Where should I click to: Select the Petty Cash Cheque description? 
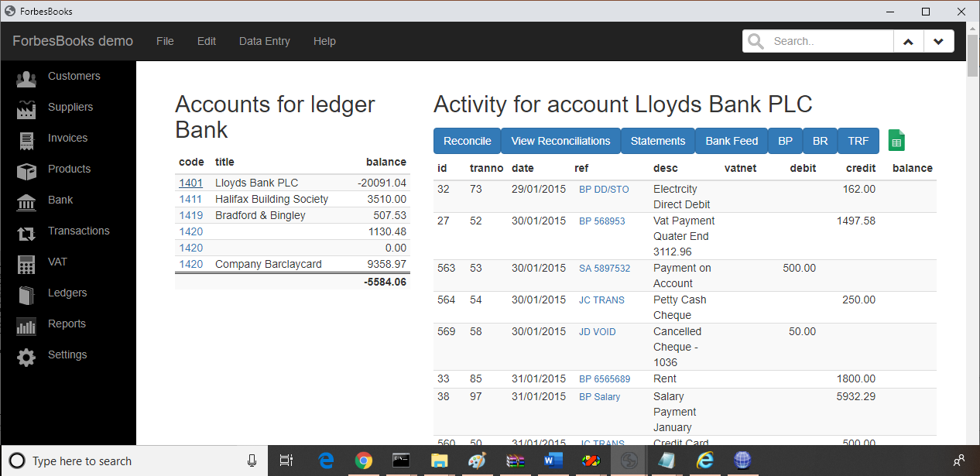(x=680, y=307)
